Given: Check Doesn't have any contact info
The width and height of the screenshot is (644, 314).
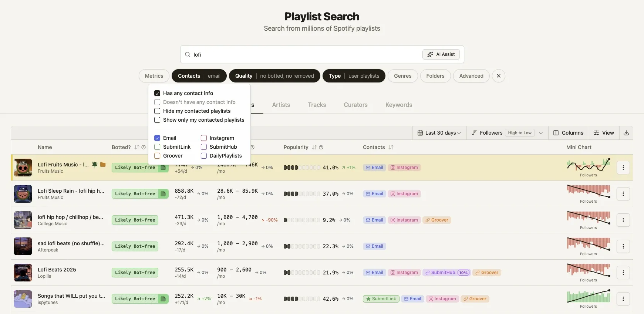Looking at the screenshot, I should pos(157,102).
